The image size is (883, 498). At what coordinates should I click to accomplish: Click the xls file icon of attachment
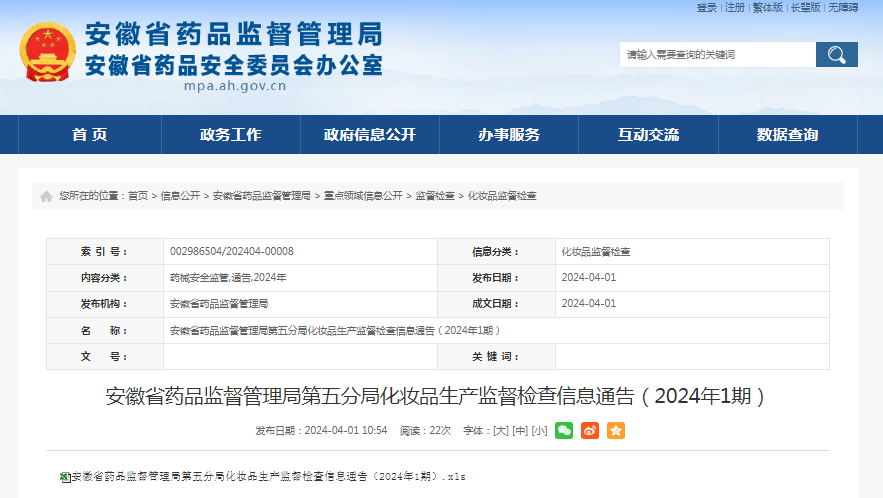click(65, 477)
